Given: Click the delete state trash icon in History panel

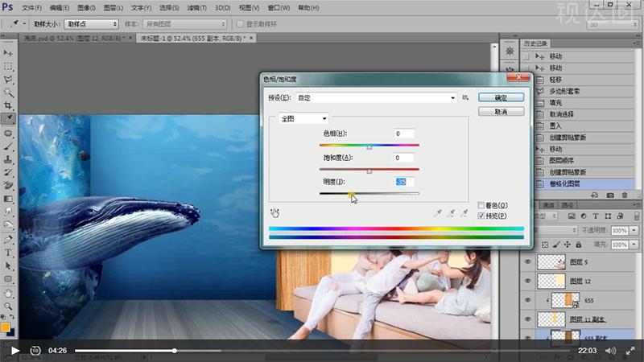Looking at the screenshot, I should coord(625,195).
